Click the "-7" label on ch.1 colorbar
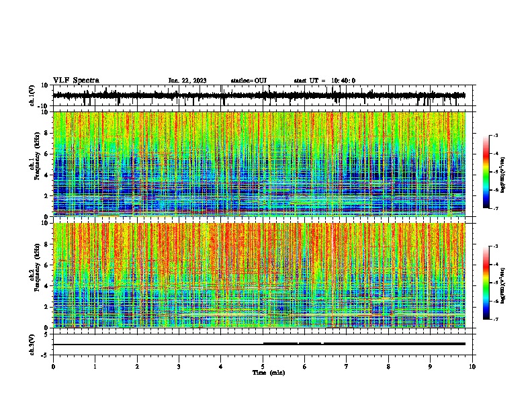 coord(496,208)
